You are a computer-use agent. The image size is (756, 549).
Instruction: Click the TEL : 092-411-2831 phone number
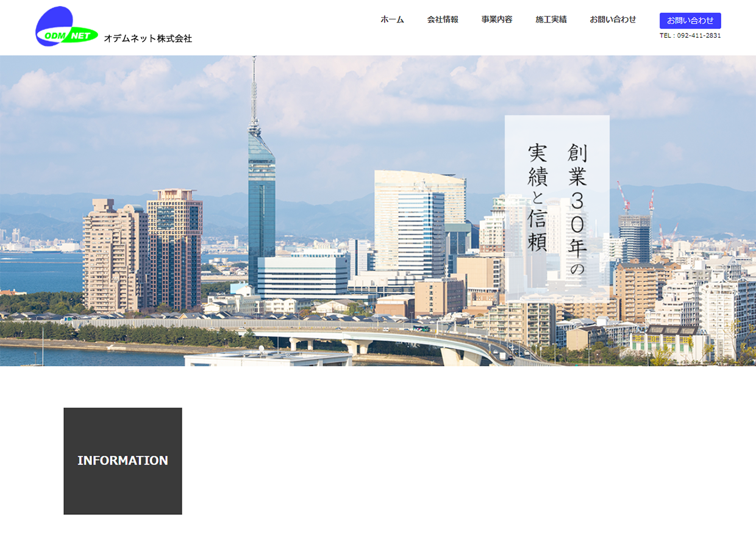[x=690, y=36]
